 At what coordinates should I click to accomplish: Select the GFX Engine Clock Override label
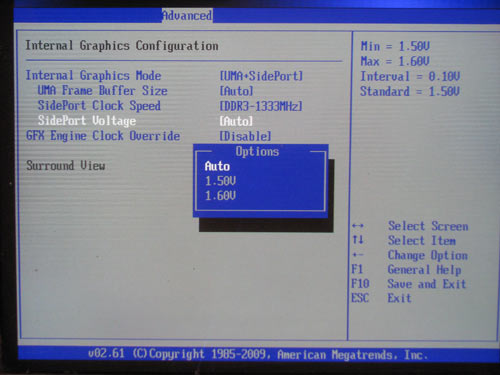[103, 136]
